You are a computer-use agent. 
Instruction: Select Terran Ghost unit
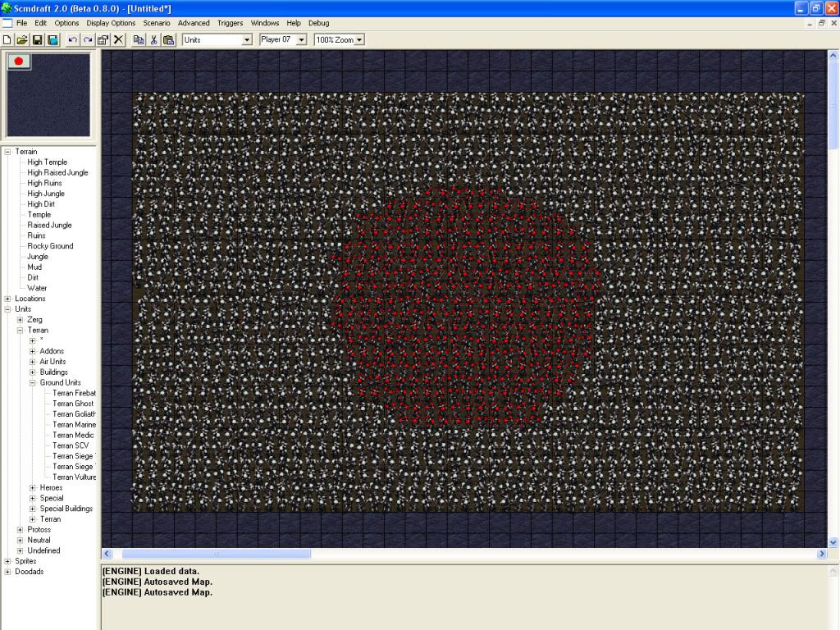pyautogui.click(x=73, y=404)
